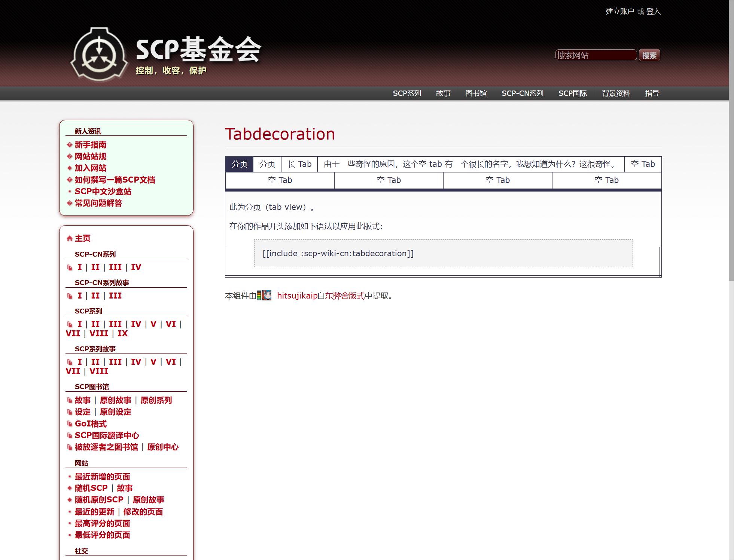Open the 东弊舍版式 link
Image resolution: width=734 pixels, height=560 pixels.
[345, 296]
